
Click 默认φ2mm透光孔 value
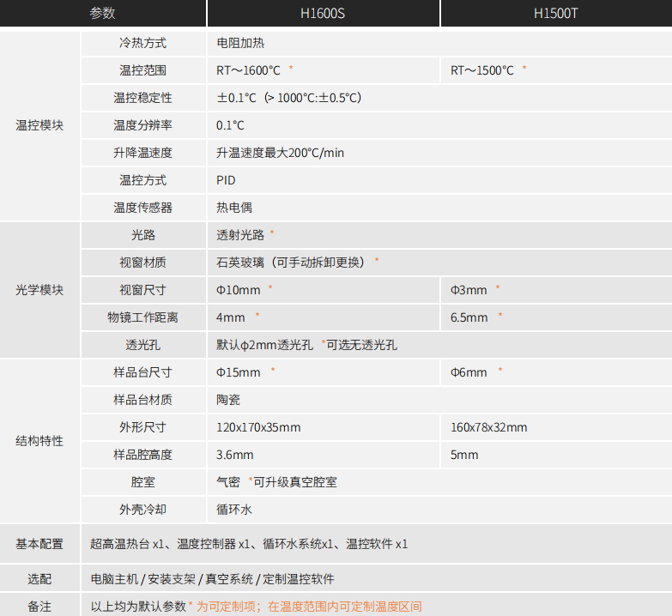click(x=264, y=345)
